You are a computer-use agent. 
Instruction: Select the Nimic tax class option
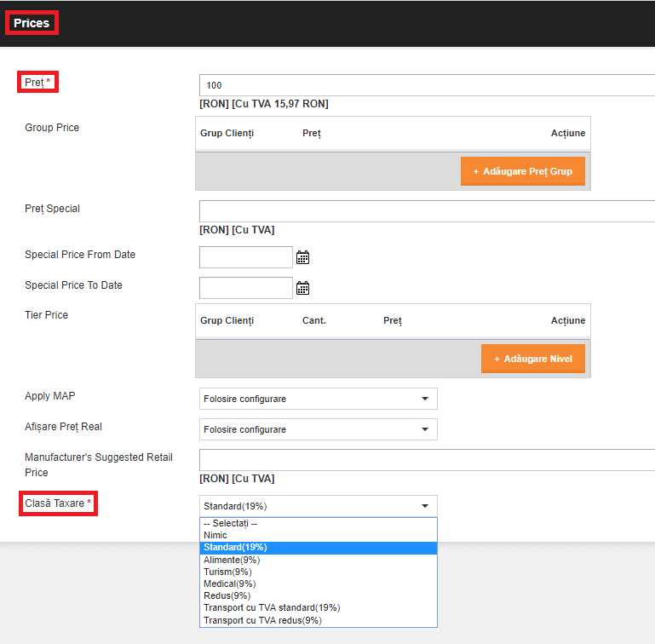pyautogui.click(x=319, y=535)
